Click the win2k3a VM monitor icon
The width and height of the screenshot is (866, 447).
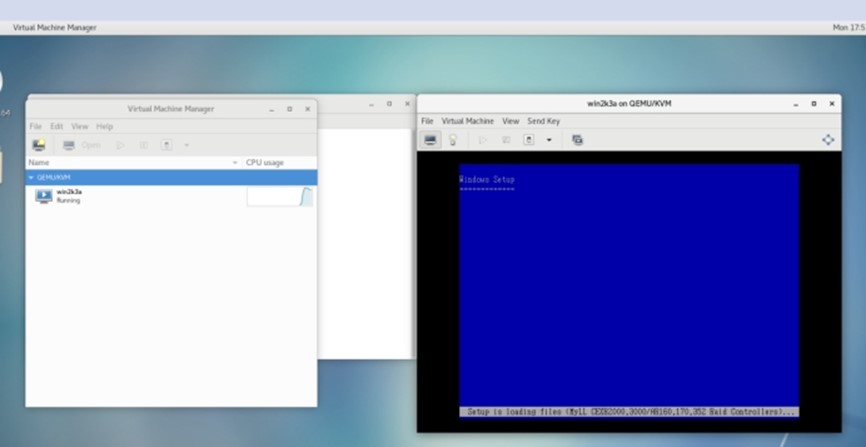click(44, 196)
